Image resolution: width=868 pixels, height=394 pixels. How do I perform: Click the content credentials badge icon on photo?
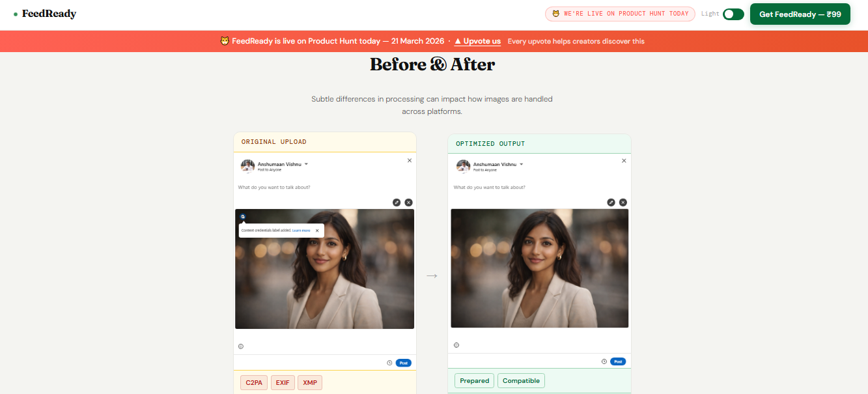pyautogui.click(x=243, y=216)
